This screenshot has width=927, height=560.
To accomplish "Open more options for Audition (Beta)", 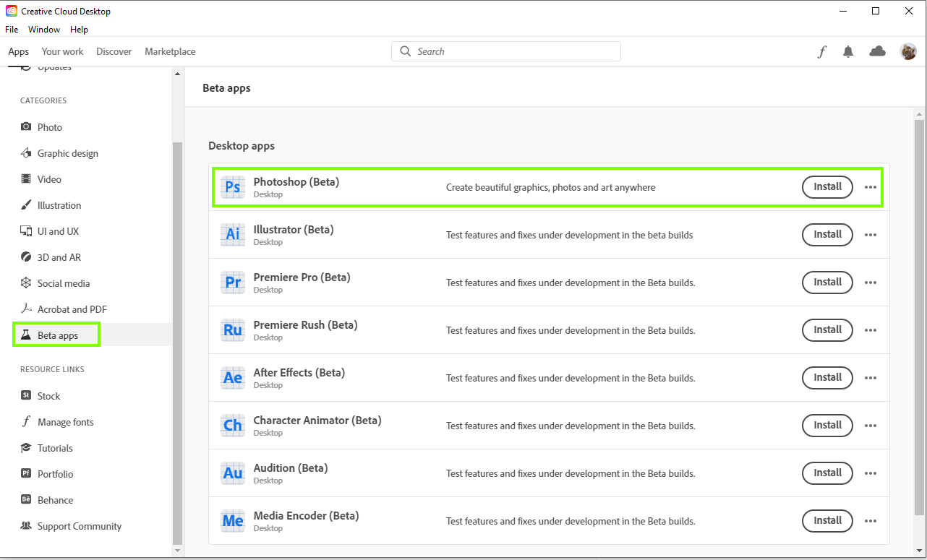I will (x=871, y=473).
